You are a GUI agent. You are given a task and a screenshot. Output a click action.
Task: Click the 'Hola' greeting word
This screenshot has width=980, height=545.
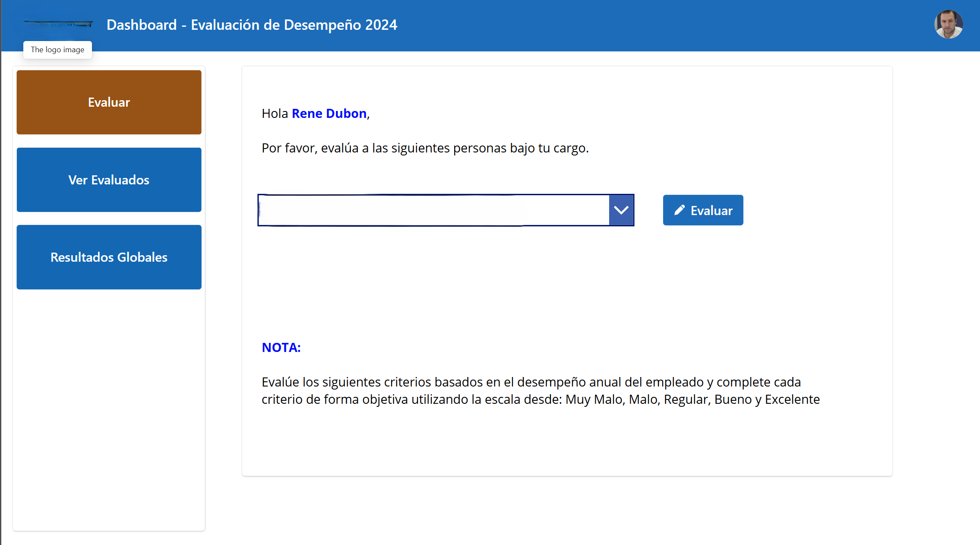(x=275, y=113)
